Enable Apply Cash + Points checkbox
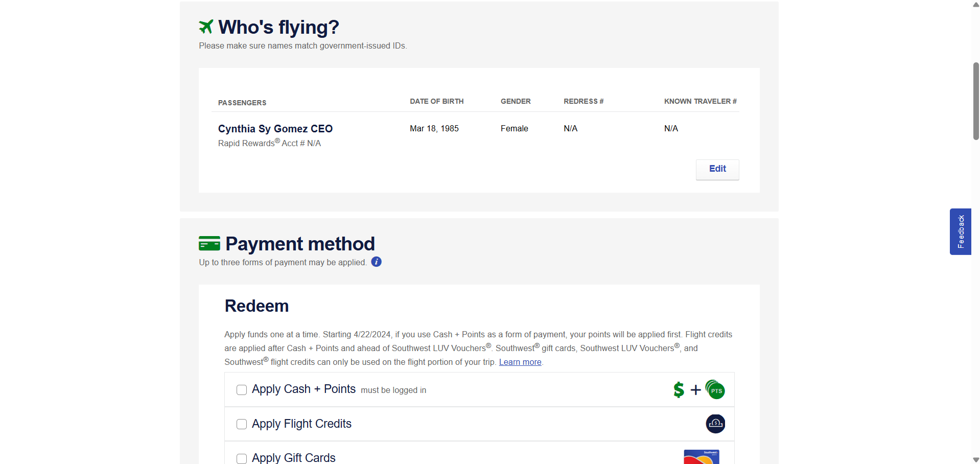The width and height of the screenshot is (980, 464). click(x=242, y=390)
